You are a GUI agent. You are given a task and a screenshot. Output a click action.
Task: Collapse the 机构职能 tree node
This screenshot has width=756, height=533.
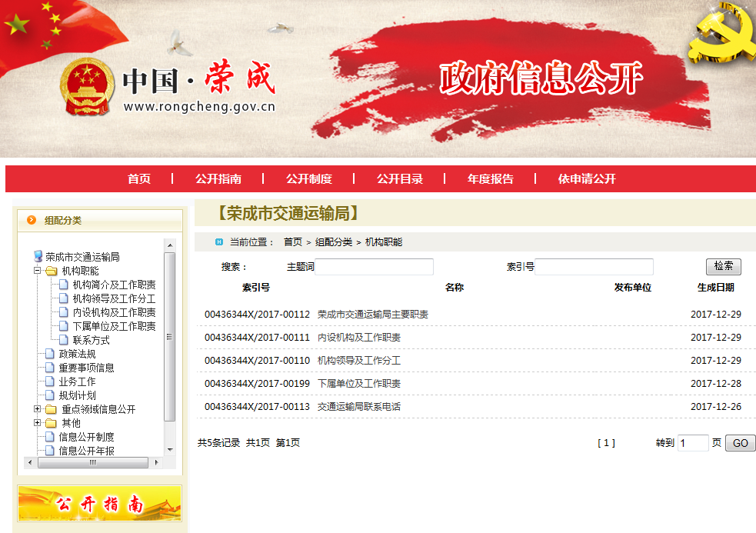37,271
